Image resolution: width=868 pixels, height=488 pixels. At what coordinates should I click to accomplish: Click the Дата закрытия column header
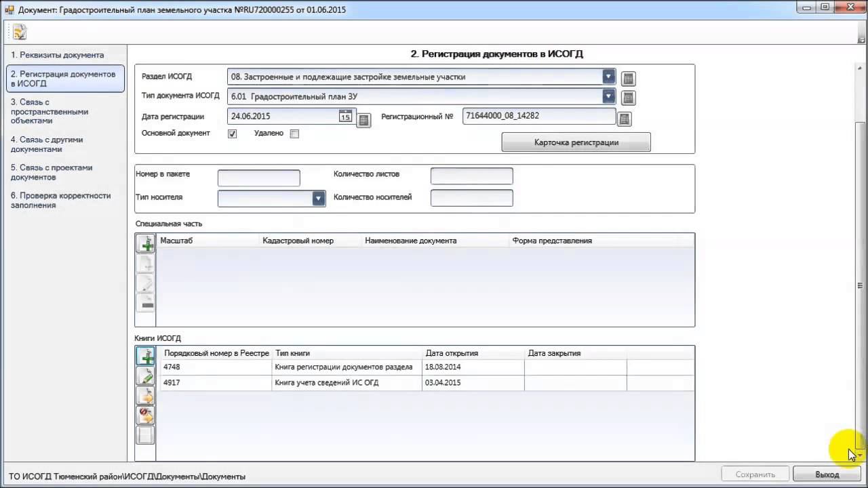coord(554,353)
